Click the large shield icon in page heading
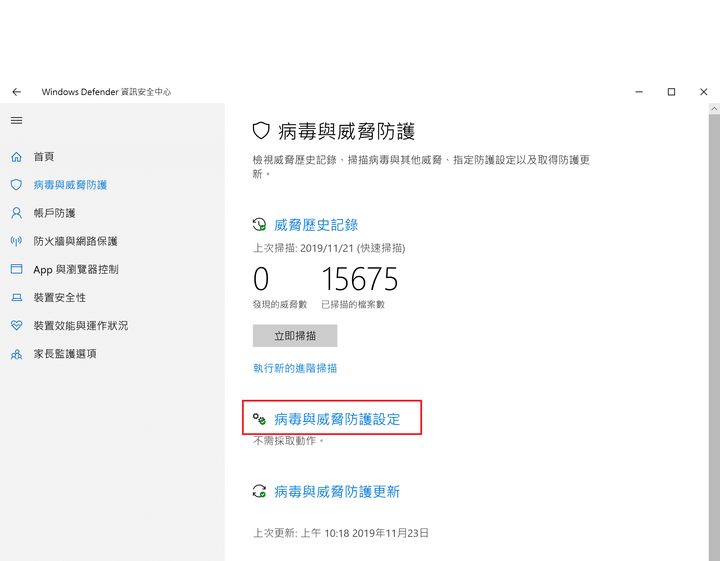This screenshot has width=720, height=561. [x=261, y=131]
